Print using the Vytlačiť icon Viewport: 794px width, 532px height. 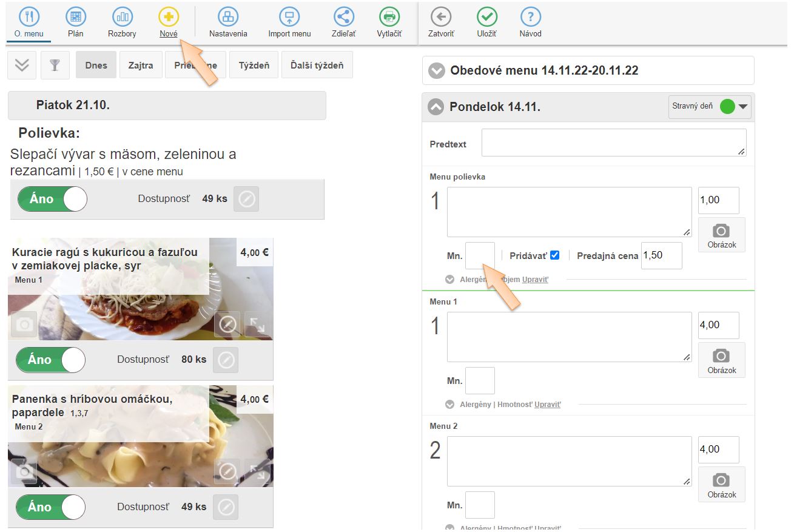coord(389,18)
